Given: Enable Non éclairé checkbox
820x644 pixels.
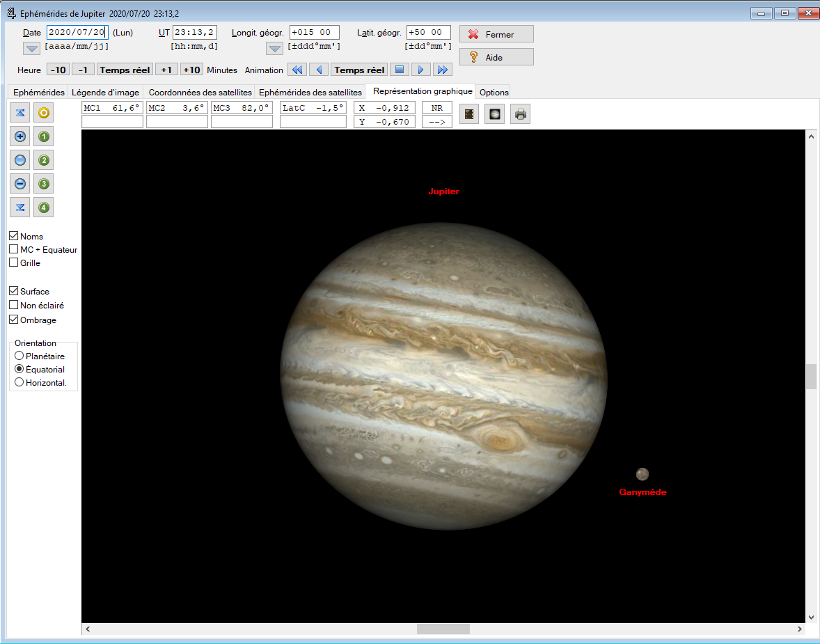Looking at the screenshot, I should coord(14,304).
